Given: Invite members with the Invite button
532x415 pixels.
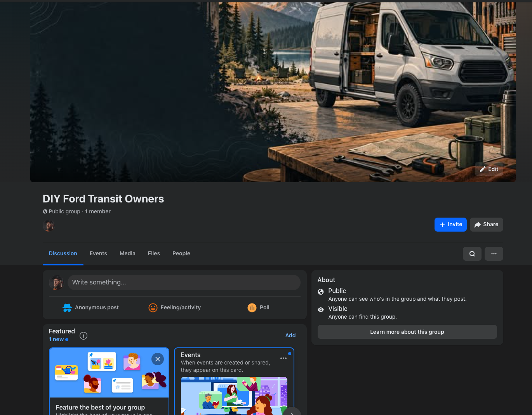Looking at the screenshot, I should click(450, 225).
